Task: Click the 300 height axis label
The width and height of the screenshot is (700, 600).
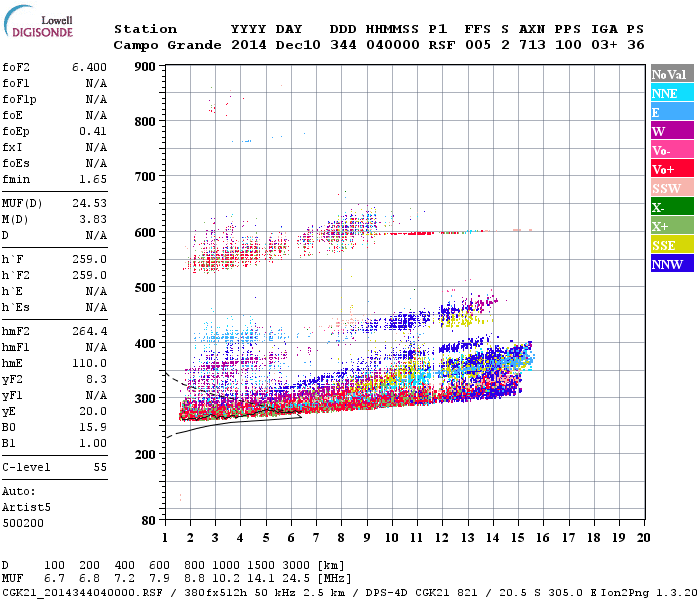Action: (145, 399)
